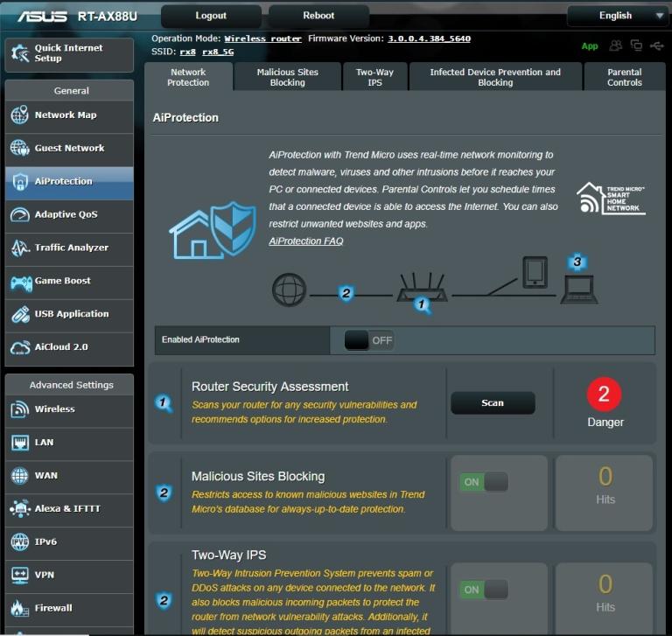Viewport: 672px width, 636px height.
Task: Click the green App link
Action: pos(589,45)
